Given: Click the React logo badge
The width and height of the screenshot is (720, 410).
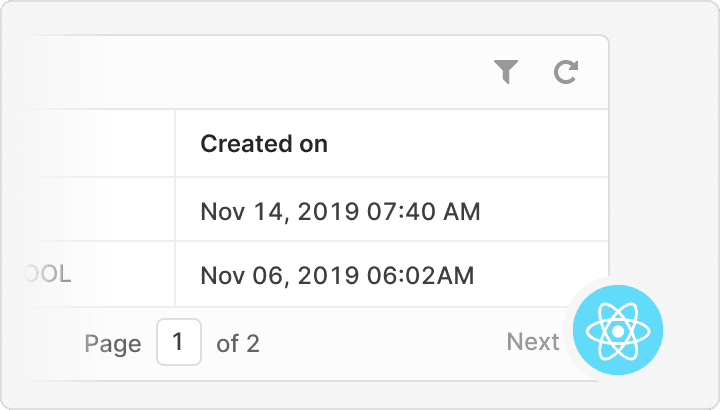Looking at the screenshot, I should [x=618, y=329].
